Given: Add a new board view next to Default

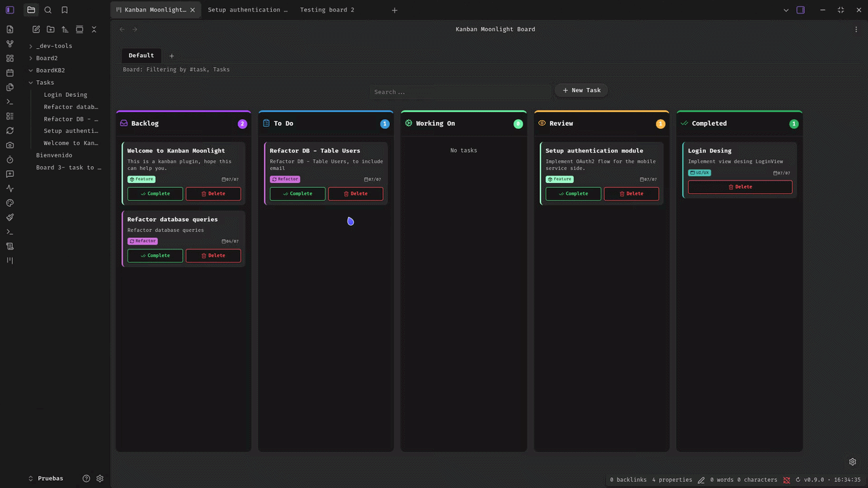Looking at the screenshot, I should click(172, 56).
